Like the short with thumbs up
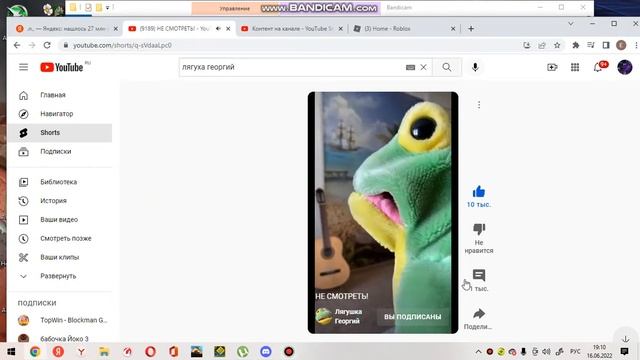This screenshot has height=360, width=640. [x=479, y=191]
